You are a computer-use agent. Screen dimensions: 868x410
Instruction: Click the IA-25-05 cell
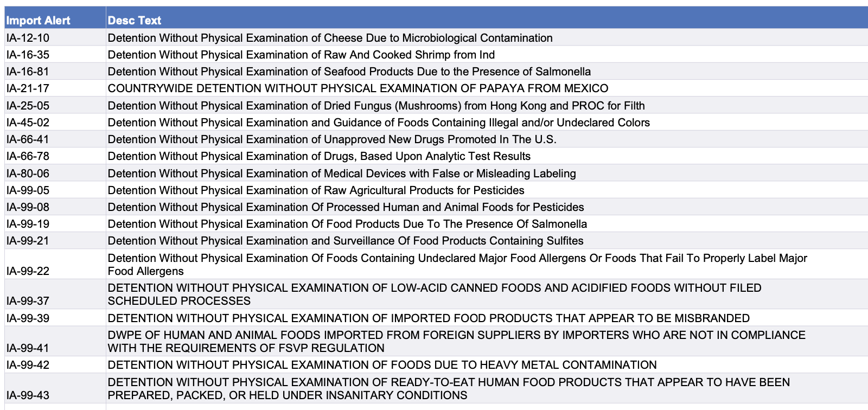point(28,106)
